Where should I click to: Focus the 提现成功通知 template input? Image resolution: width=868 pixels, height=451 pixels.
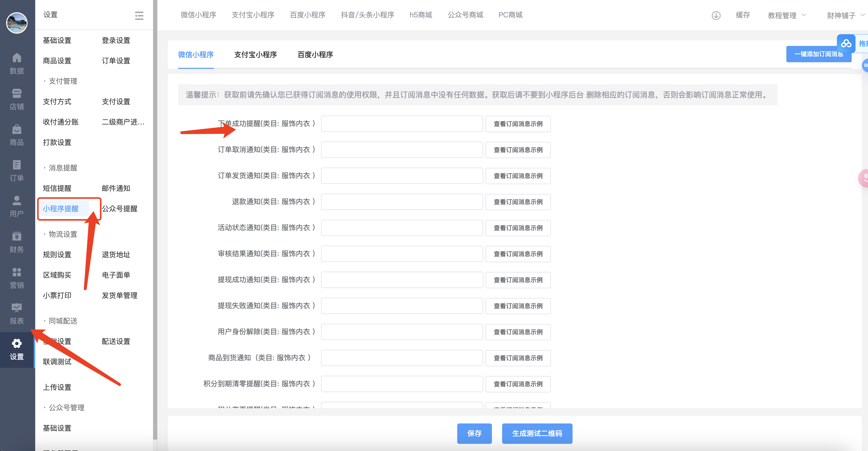click(x=402, y=280)
